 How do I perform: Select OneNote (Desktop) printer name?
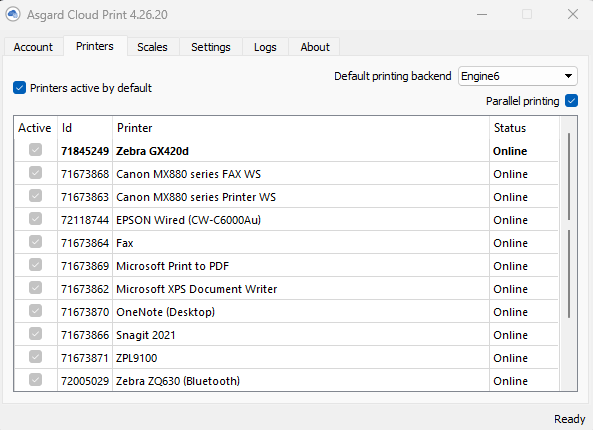point(166,312)
